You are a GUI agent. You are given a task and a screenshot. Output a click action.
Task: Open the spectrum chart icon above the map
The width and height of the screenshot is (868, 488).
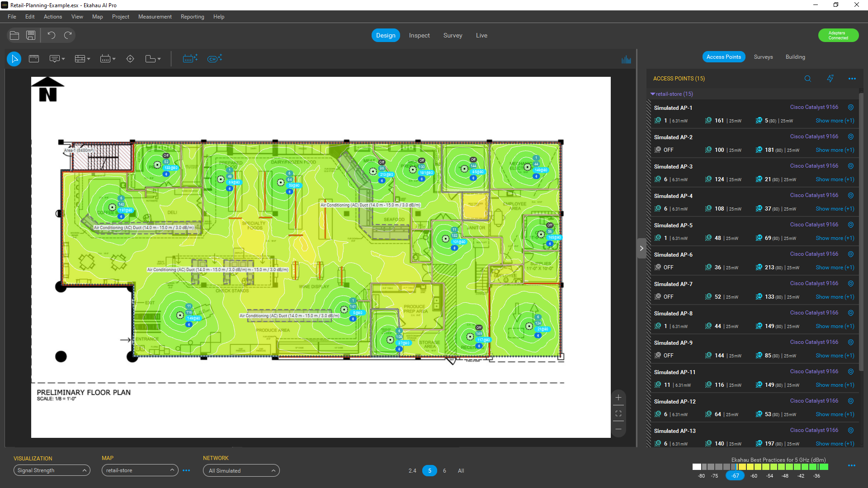626,60
